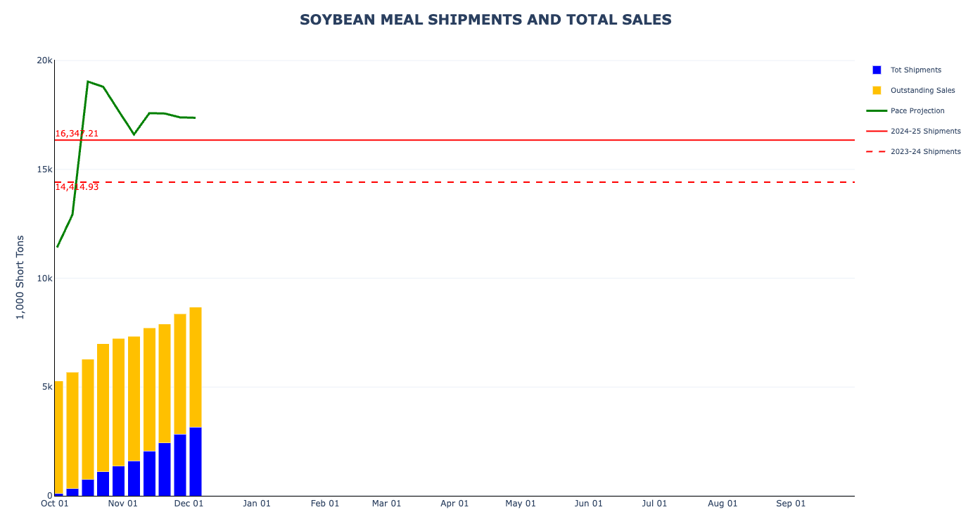Select the '1,000 Short Tons' y-axis title
Screen dimensions: 980x531
20,277
